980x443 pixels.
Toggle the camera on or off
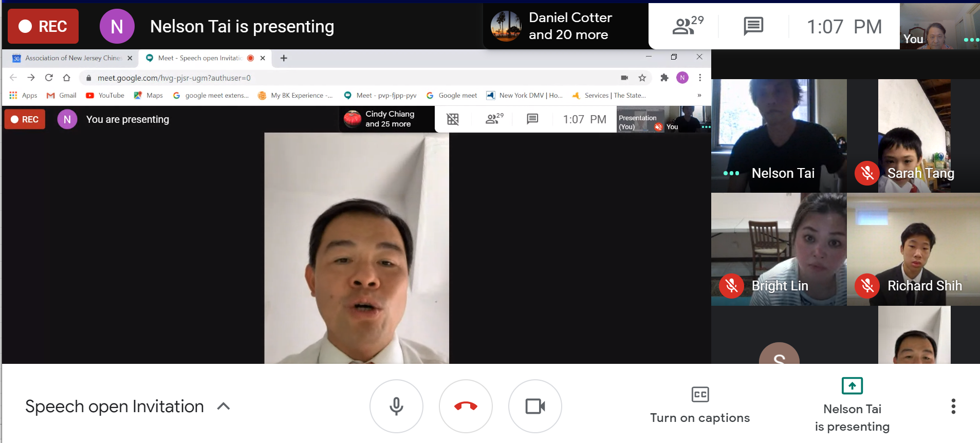click(x=535, y=407)
